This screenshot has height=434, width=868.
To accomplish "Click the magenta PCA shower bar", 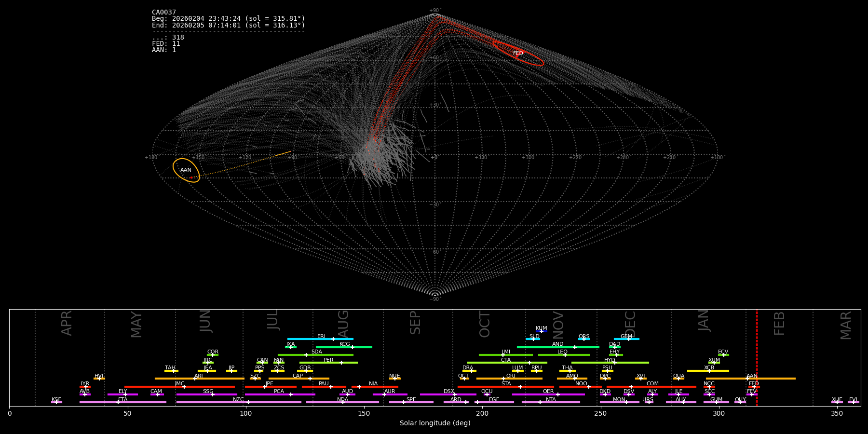I will coord(280,394).
